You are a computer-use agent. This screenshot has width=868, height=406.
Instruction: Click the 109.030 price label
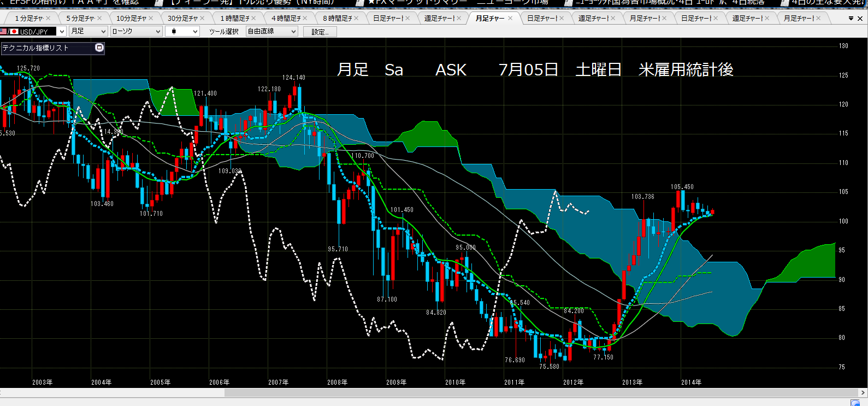pos(230,171)
